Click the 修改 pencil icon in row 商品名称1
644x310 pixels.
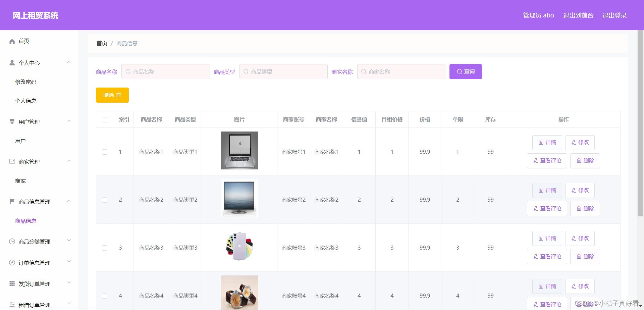pyautogui.click(x=574, y=143)
